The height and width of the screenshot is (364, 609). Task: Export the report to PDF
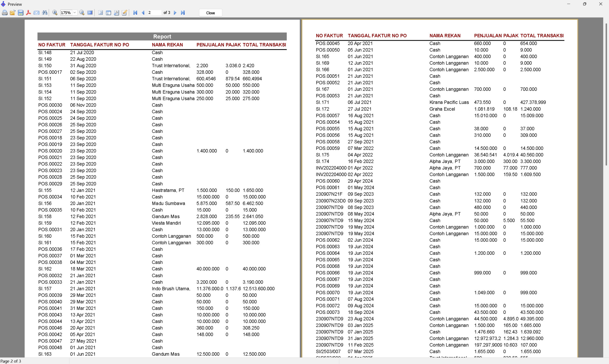coord(29,13)
